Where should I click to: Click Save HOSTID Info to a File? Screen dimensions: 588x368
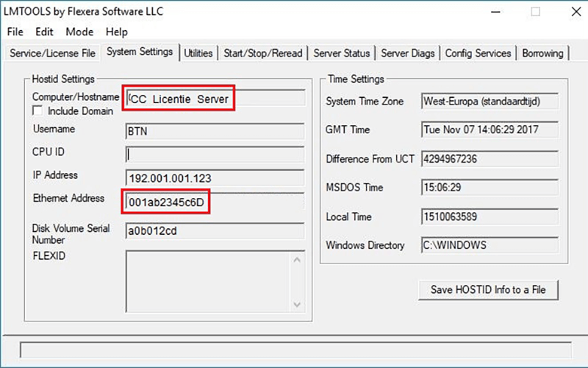pos(488,289)
